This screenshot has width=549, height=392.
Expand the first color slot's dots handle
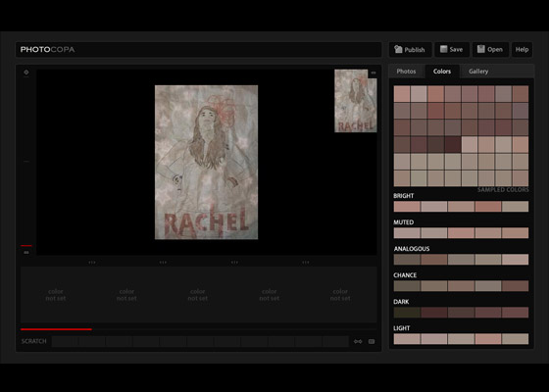[x=92, y=263]
